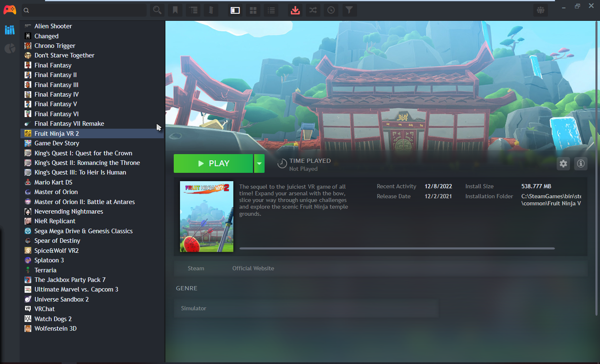
Task: Select Neverending Nightmares in the list
Action: [x=92, y=212]
